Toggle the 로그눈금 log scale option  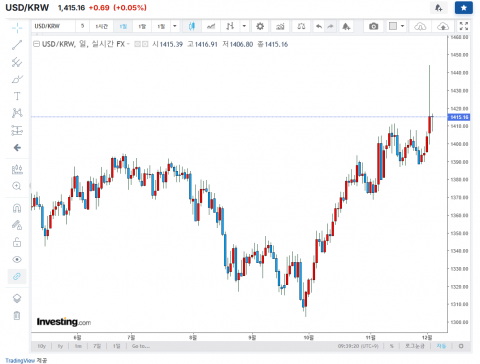[x=415, y=346]
